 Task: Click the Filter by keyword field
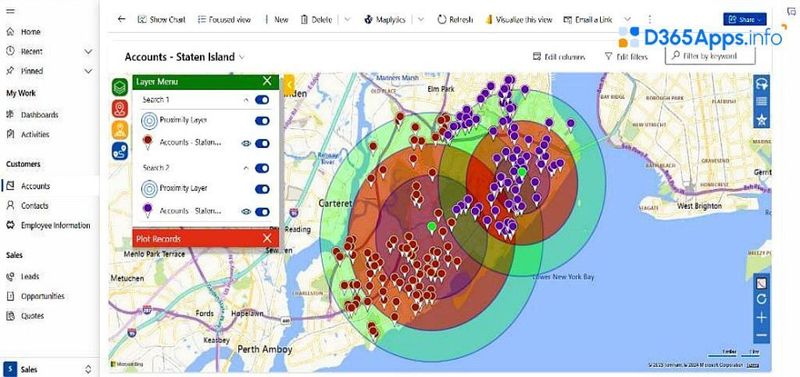[710, 56]
